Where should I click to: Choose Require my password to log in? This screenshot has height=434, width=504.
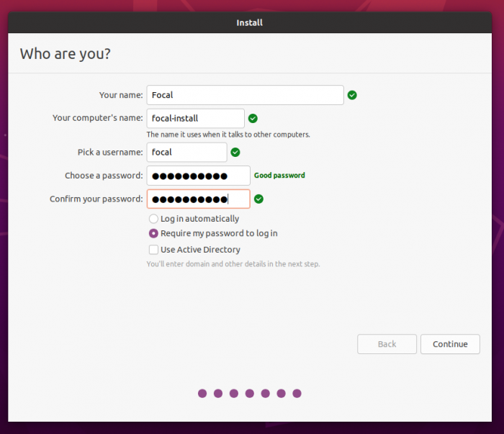coord(153,233)
